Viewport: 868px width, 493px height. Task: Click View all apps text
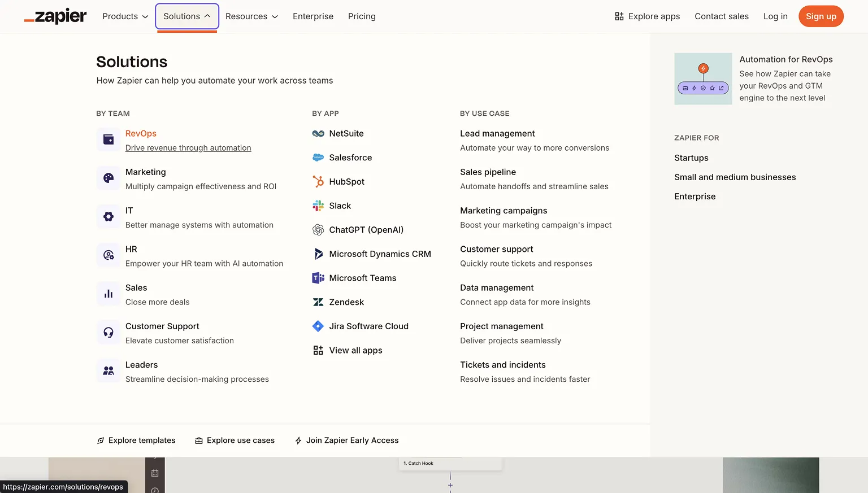356,350
